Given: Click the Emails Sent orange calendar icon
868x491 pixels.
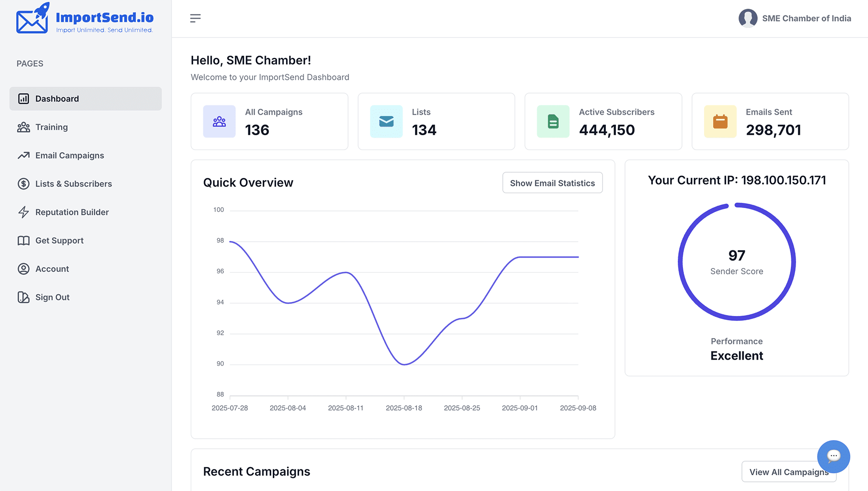Looking at the screenshot, I should [x=720, y=121].
